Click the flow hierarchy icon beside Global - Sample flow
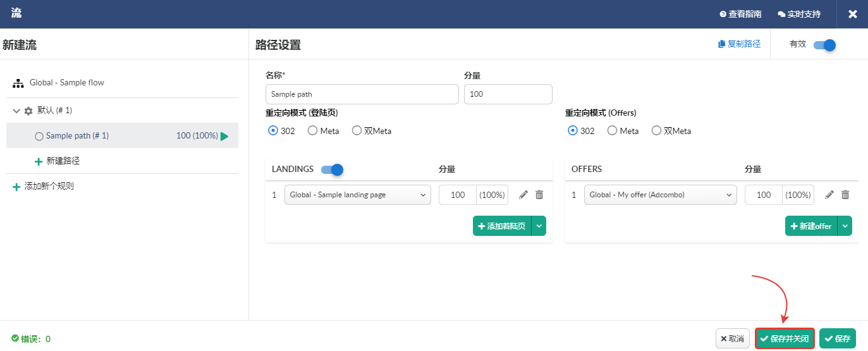868x351 pixels. (18, 83)
